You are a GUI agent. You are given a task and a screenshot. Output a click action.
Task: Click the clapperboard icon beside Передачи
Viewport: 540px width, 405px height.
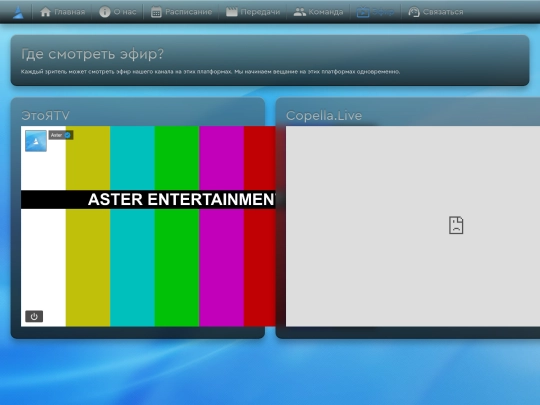coord(231,12)
